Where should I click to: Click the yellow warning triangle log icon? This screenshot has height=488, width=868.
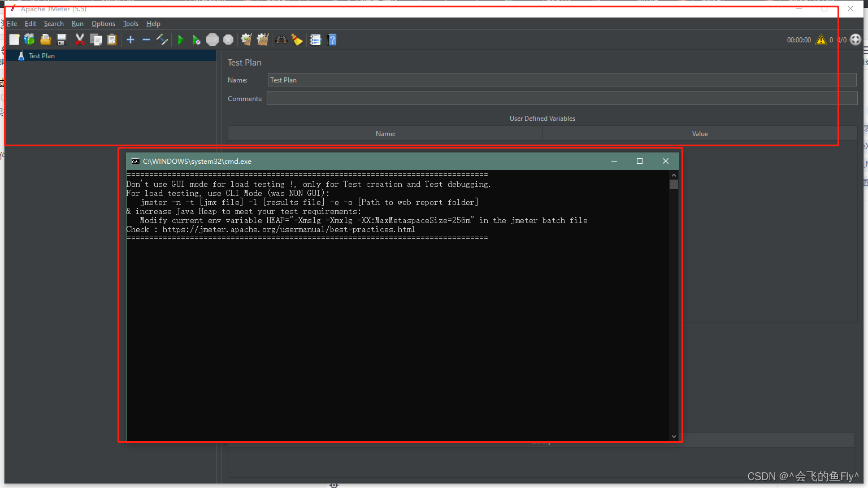pos(821,40)
